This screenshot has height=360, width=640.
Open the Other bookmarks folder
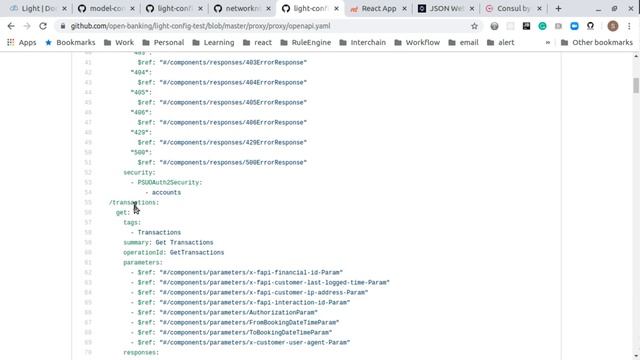(x=597, y=42)
